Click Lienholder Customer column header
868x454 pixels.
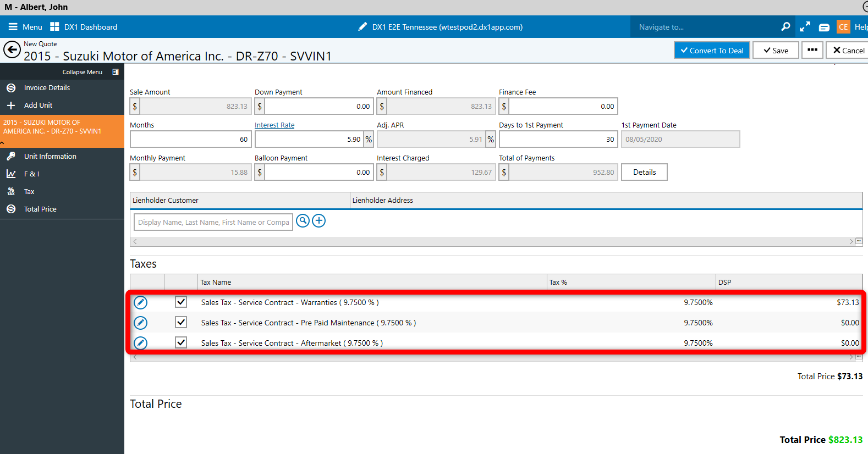pyautogui.click(x=240, y=200)
